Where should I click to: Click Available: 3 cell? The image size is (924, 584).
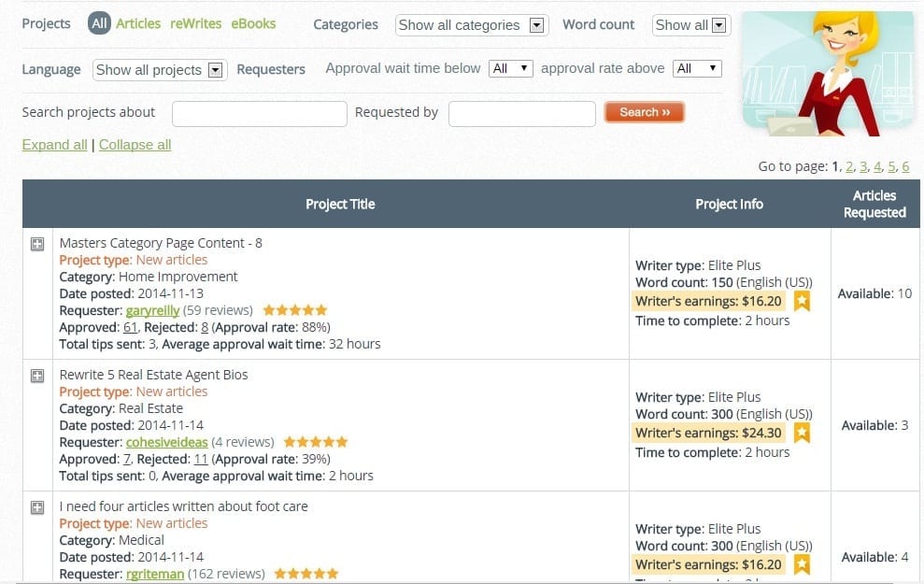875,425
